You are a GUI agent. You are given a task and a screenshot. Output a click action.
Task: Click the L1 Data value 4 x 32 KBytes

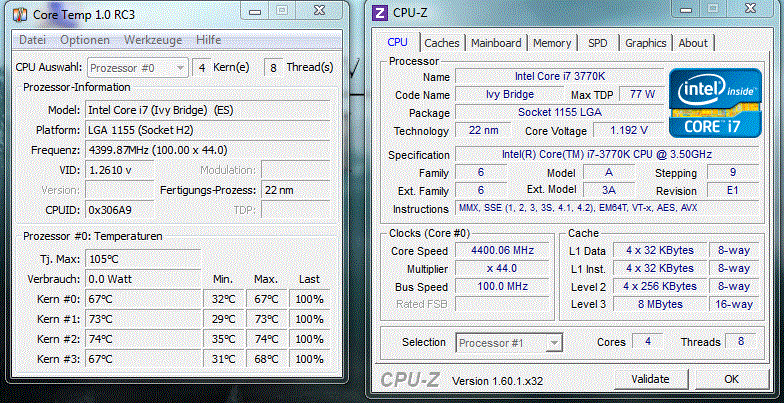[x=660, y=250]
